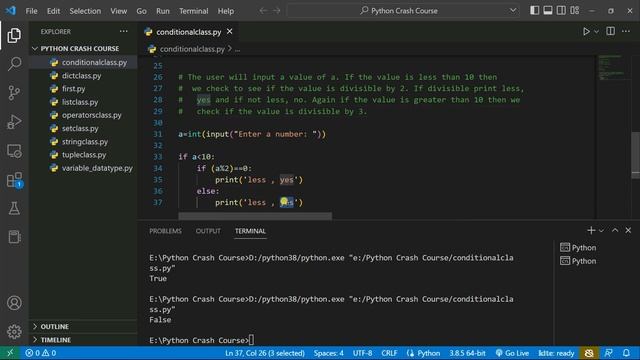Open the File menu
Screen dimensions: 640x360
[x=31, y=11]
